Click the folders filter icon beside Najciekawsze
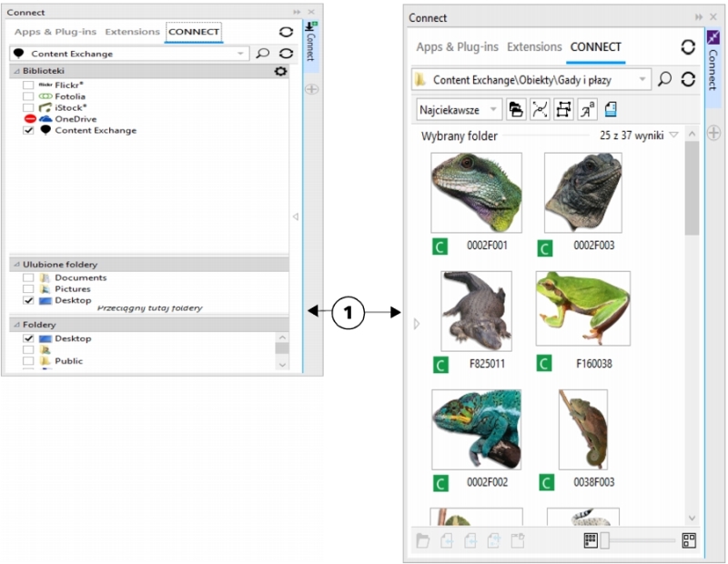The width and height of the screenshot is (728, 564). pyautogui.click(x=516, y=109)
